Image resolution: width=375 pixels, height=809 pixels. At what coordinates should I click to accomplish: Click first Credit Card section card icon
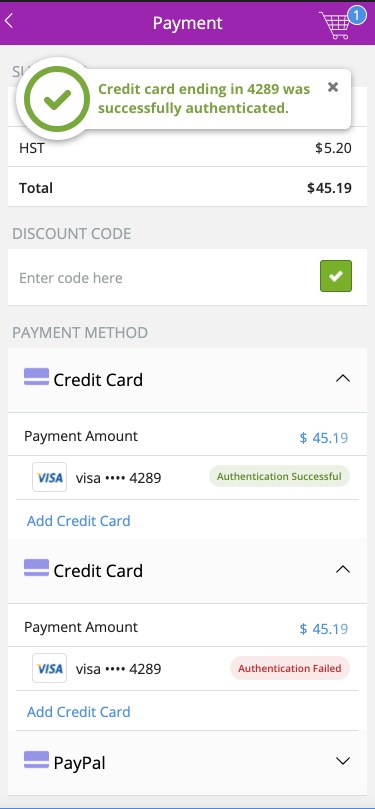pyautogui.click(x=36, y=377)
